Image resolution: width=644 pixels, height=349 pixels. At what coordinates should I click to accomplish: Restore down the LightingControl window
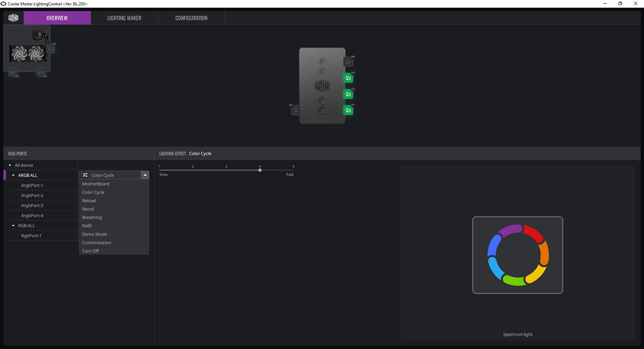[620, 4]
